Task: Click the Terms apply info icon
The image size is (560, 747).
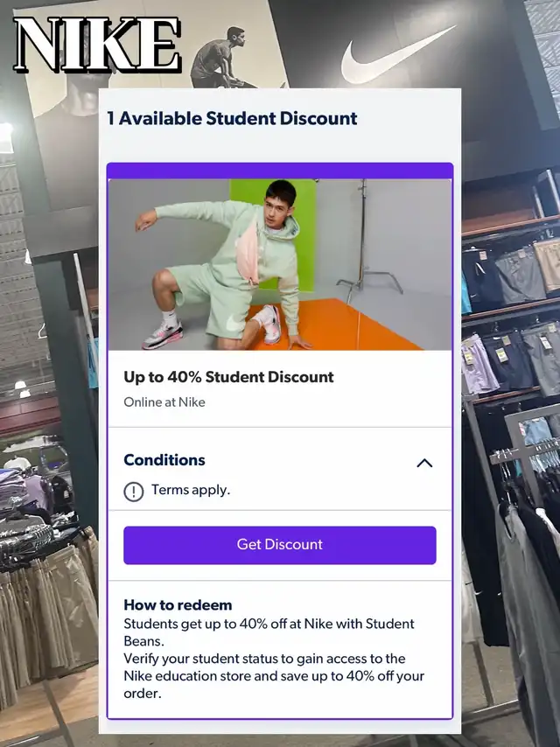Action: 134,492
